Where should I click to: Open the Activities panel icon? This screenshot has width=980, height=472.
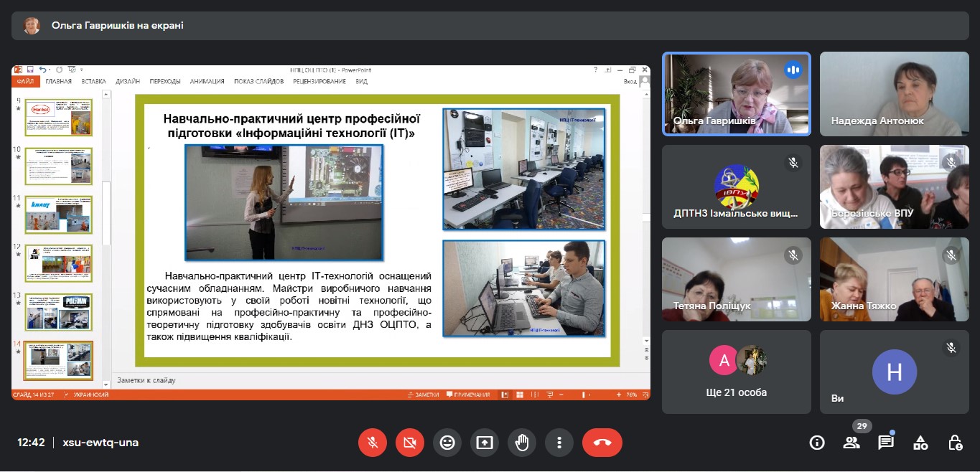920,443
